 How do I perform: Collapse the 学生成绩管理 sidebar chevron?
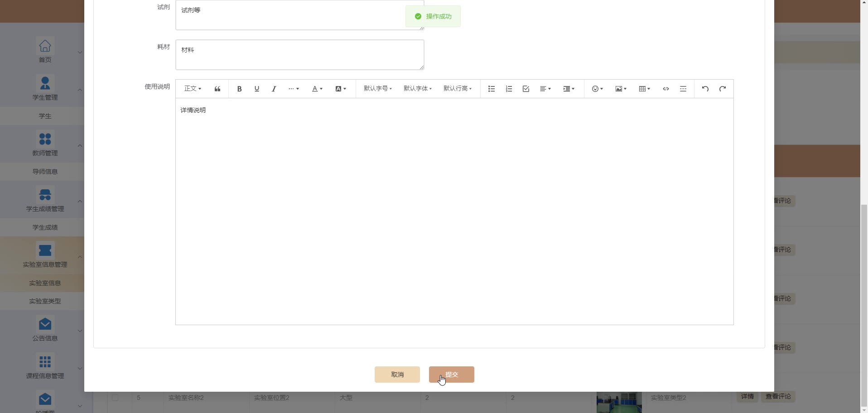click(80, 201)
